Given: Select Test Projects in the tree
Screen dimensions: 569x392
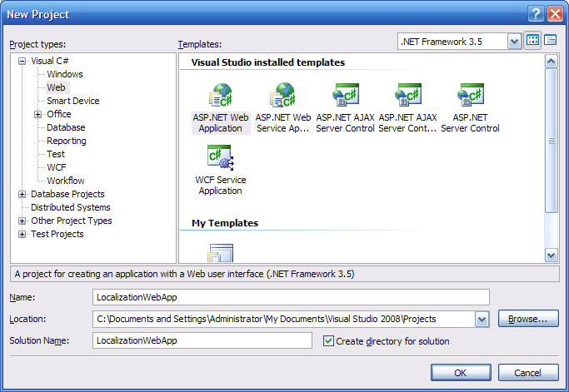Looking at the screenshot, I should click(57, 234).
